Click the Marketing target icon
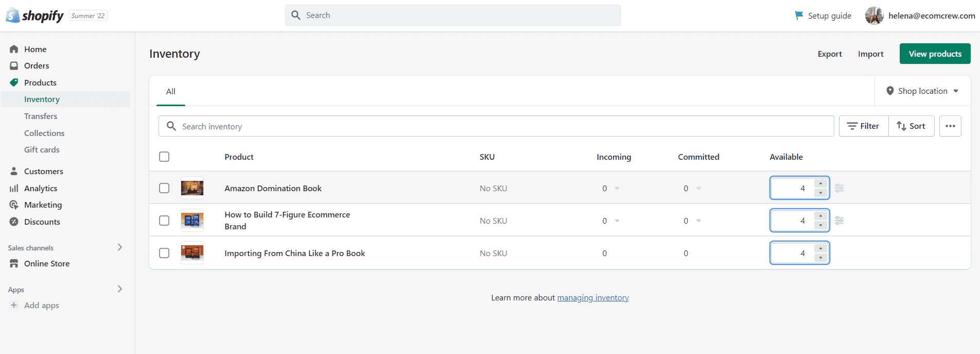980x354 pixels. [x=14, y=205]
